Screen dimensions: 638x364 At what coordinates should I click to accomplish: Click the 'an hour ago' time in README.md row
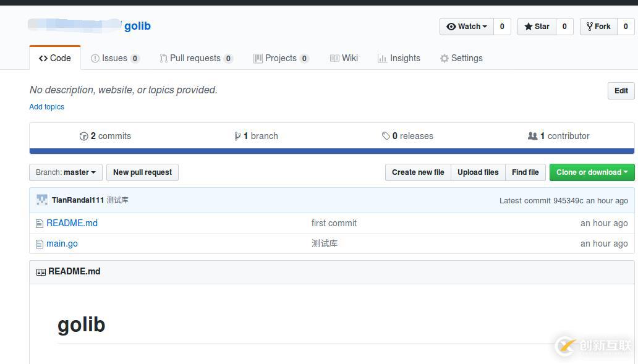pyautogui.click(x=604, y=223)
